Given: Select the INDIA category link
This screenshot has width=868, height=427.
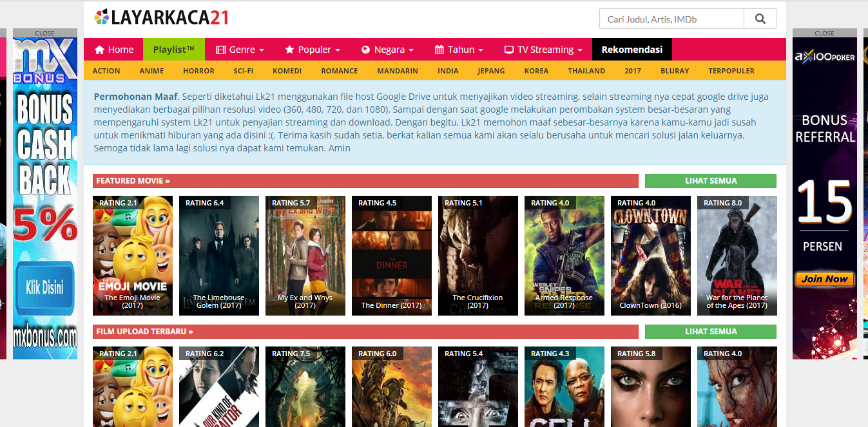Looking at the screenshot, I should click(x=448, y=71).
